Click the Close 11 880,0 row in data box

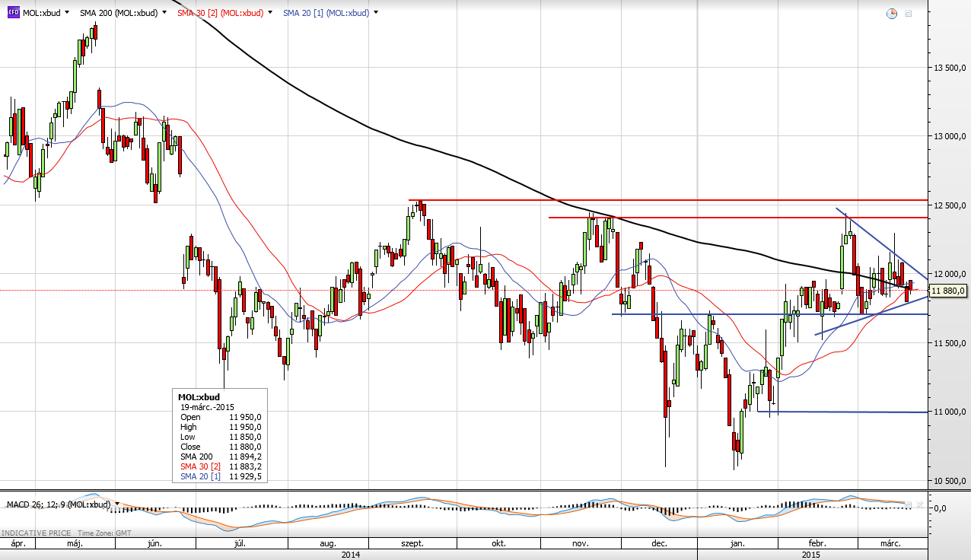[x=221, y=447]
